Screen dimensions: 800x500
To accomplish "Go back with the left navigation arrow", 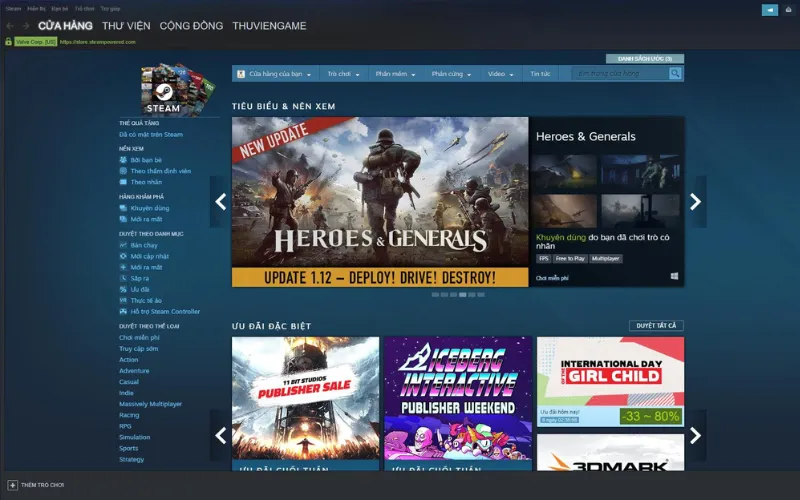I will (10, 26).
